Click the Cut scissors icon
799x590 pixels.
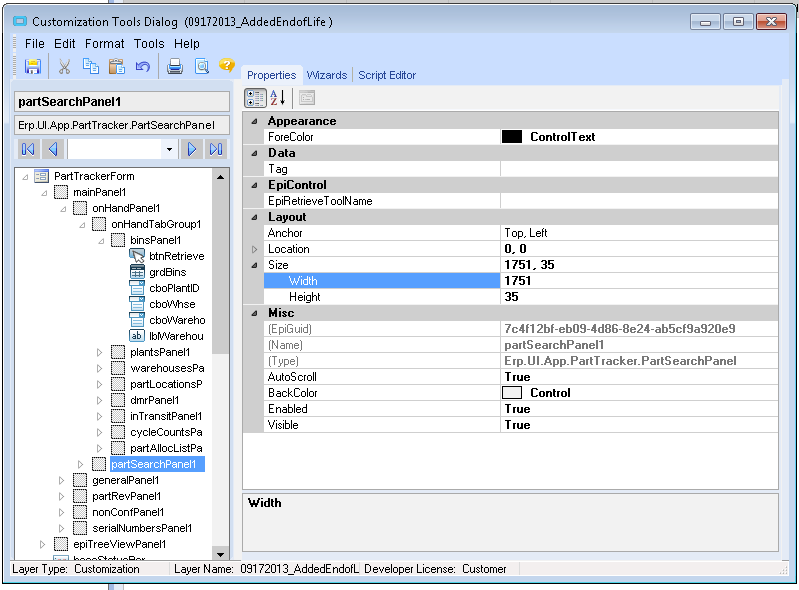coord(65,66)
